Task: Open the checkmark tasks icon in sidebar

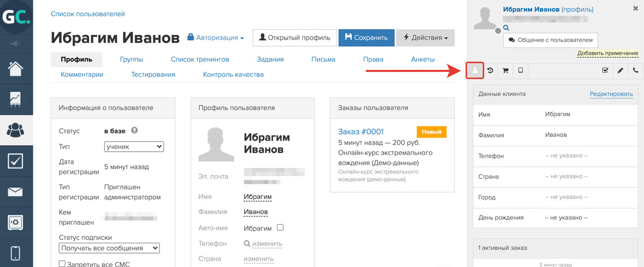Action: (16, 160)
